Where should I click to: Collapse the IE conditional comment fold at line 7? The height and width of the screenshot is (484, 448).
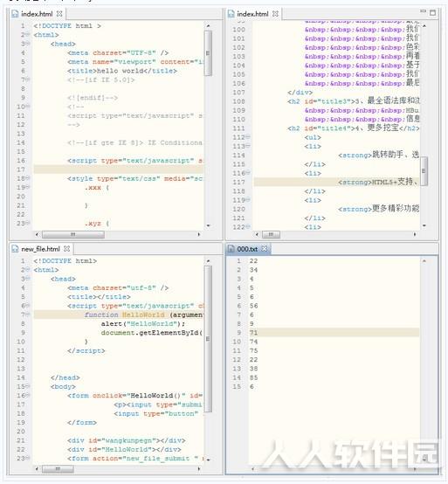(x=28, y=80)
